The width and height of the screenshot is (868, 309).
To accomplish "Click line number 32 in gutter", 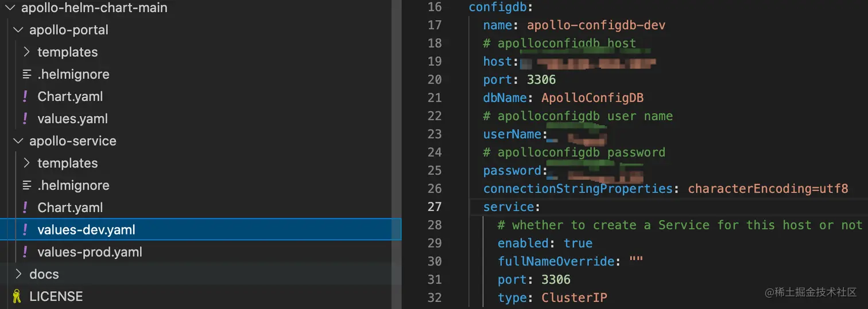I will pyautogui.click(x=435, y=298).
